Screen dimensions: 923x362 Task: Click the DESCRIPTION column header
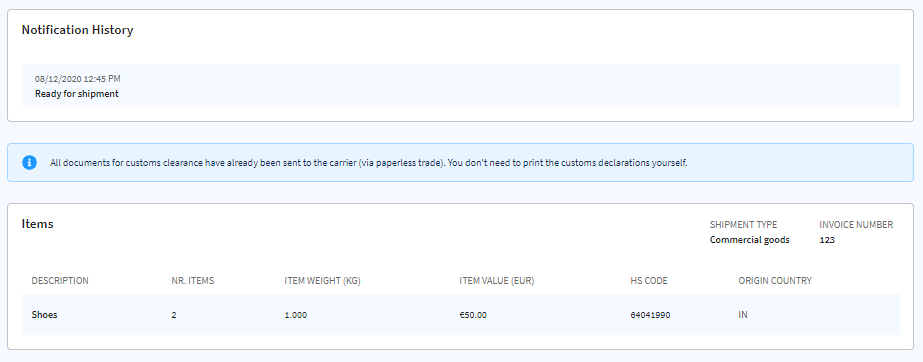(60, 281)
